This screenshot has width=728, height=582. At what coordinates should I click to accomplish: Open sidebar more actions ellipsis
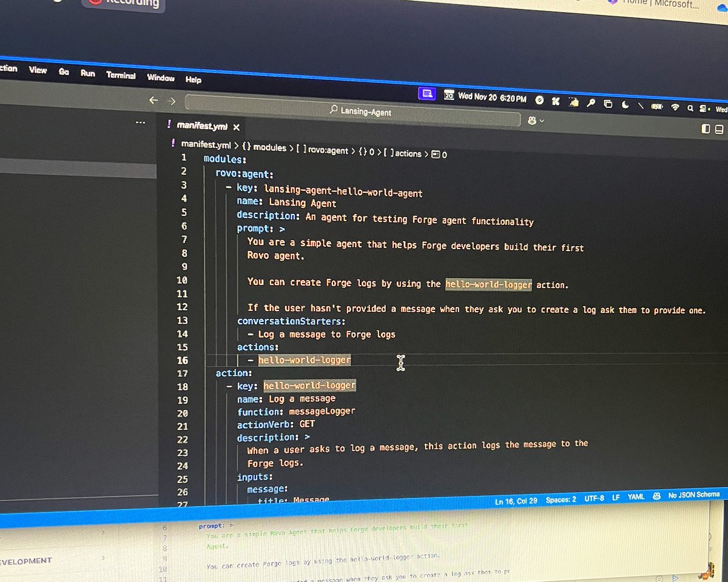pos(141,122)
